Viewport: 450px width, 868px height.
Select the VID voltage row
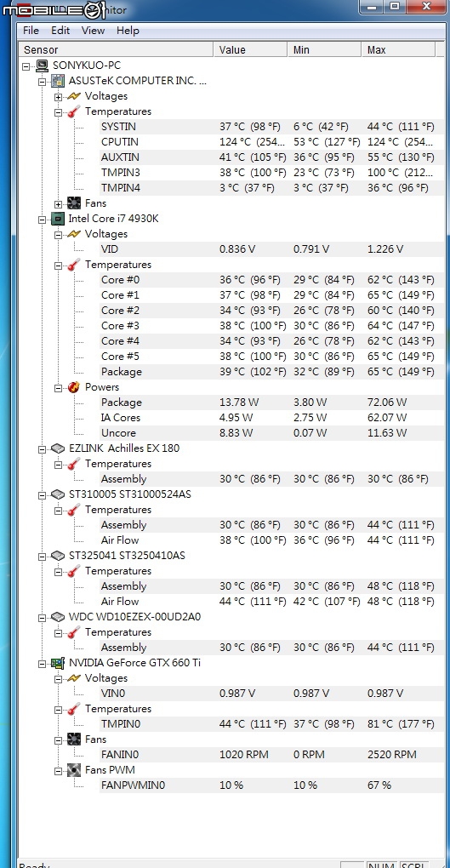tap(271, 249)
